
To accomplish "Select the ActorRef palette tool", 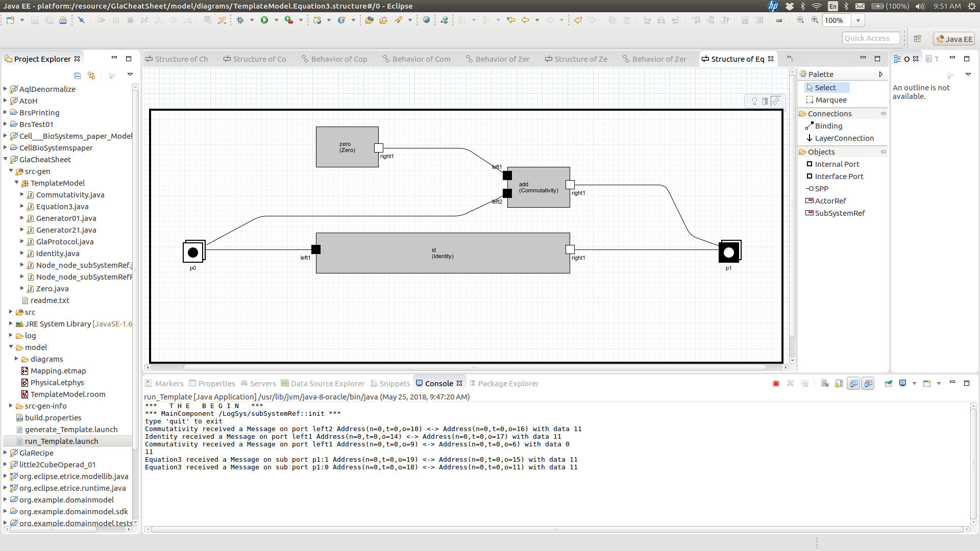I will click(x=830, y=201).
